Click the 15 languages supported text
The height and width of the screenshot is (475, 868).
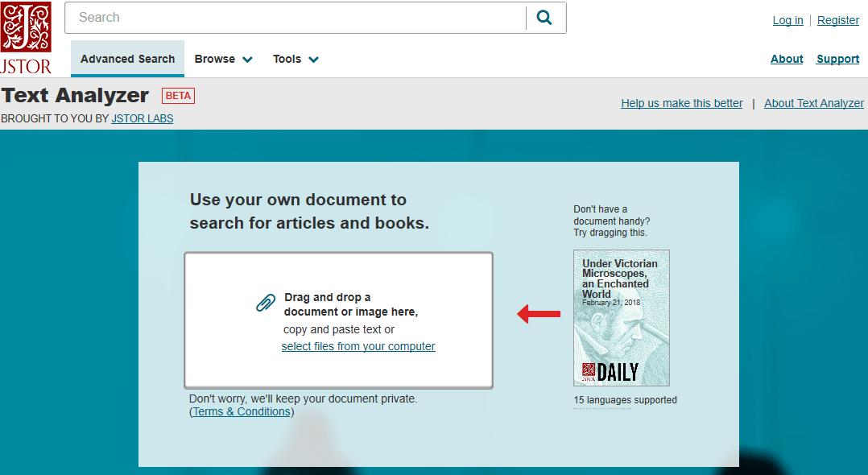click(x=625, y=399)
